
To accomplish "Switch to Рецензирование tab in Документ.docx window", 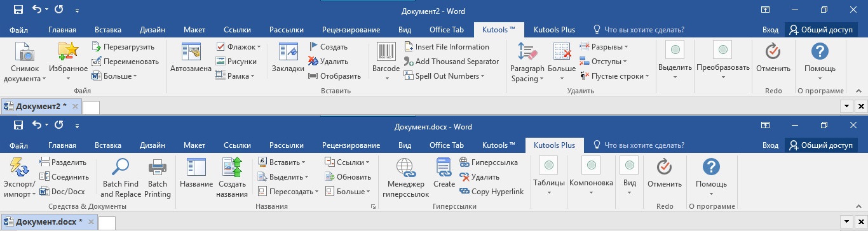I will pyautogui.click(x=351, y=145).
